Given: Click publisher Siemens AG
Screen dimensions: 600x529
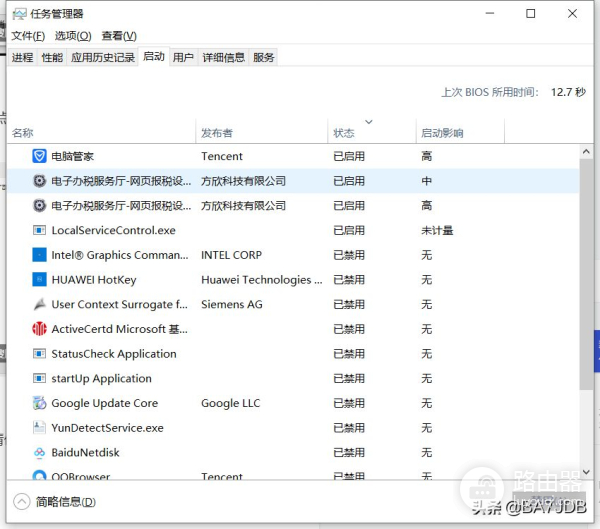Looking at the screenshot, I should pos(232,304).
